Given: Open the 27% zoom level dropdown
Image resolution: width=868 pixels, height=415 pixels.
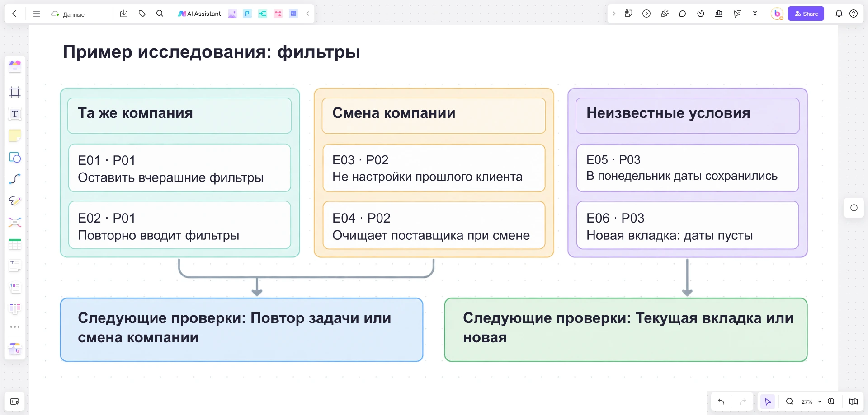Looking at the screenshot, I should point(811,401).
